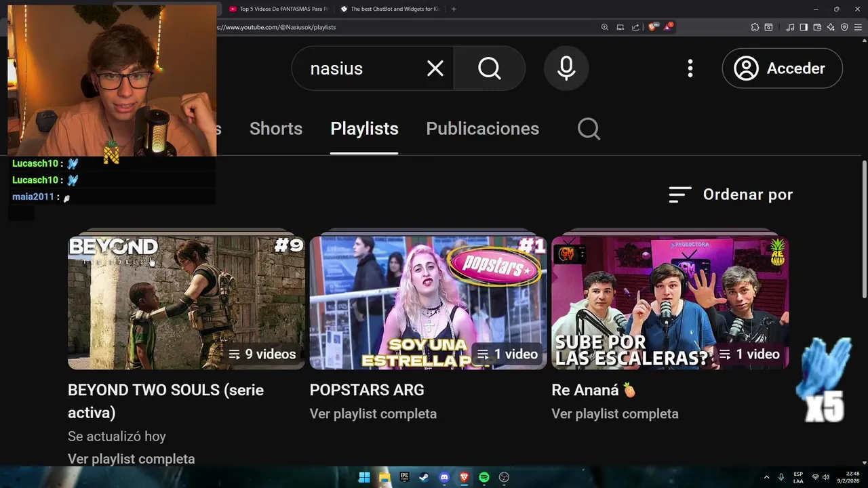
Task: Open the Windows Start menu
Action: coord(364,477)
